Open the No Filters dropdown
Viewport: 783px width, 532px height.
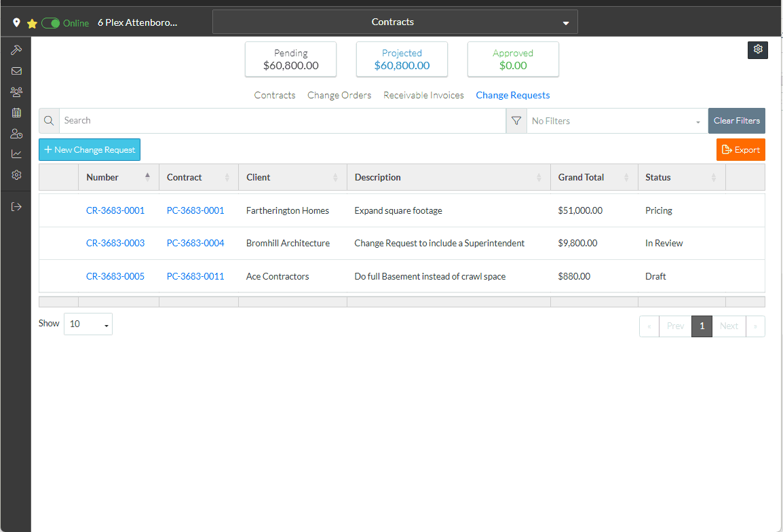tap(616, 121)
